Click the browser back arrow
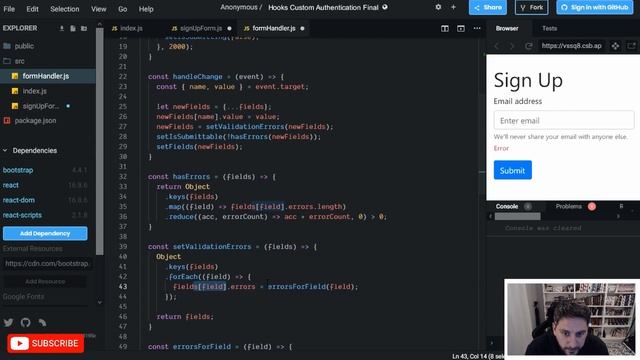Viewport: 640px width, 360px height. [497, 46]
